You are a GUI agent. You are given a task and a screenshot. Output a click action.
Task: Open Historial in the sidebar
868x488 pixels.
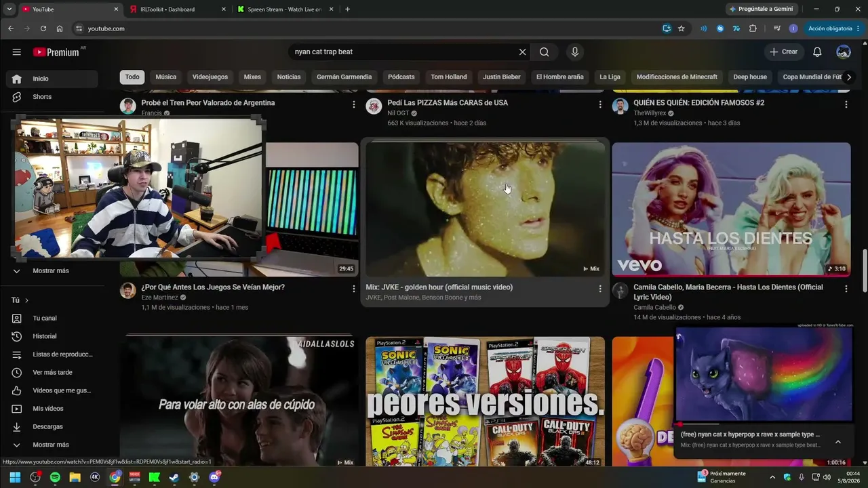[53, 337]
